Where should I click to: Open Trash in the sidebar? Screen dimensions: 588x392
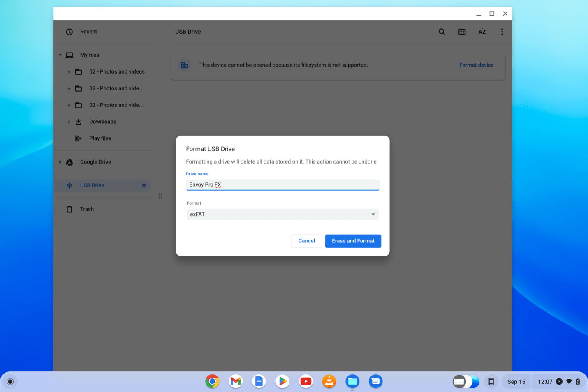(87, 209)
